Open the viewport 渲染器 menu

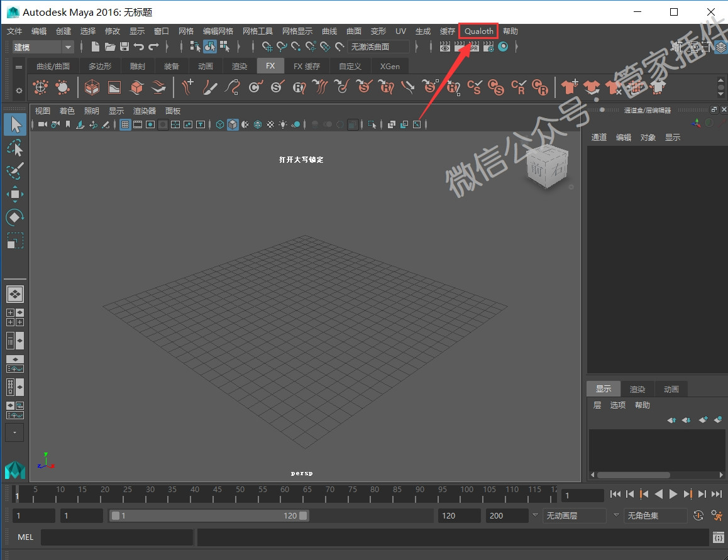click(x=145, y=111)
